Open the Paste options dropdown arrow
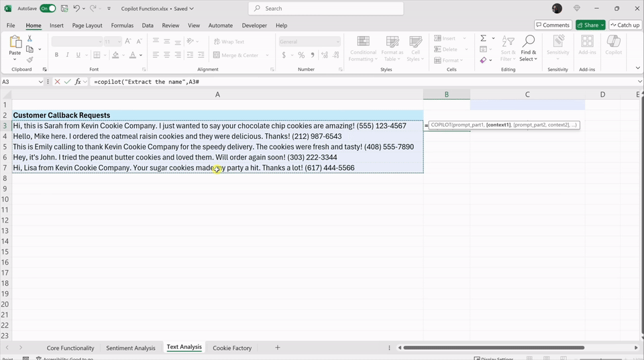Viewport: 644px width, 360px height. [15, 60]
